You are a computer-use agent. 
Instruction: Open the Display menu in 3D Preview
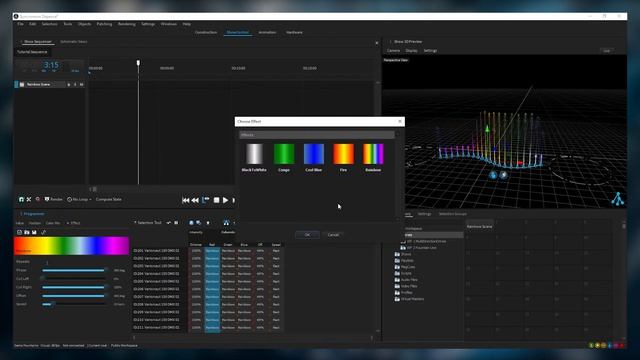tap(411, 51)
